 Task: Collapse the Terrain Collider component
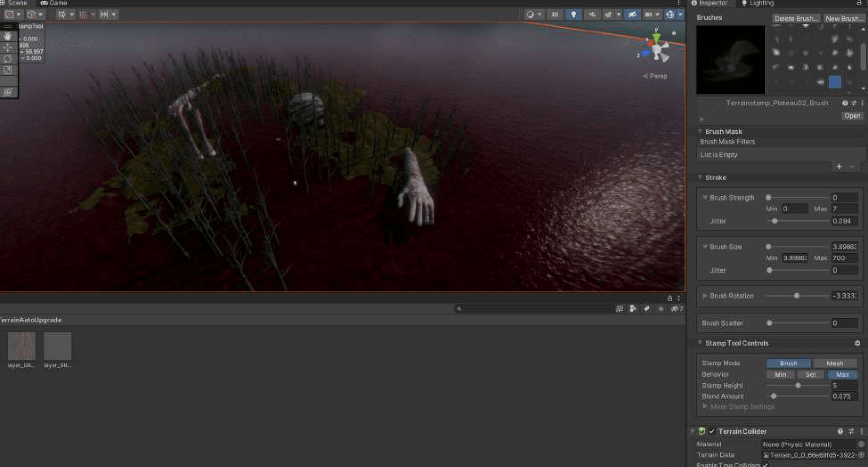point(693,431)
